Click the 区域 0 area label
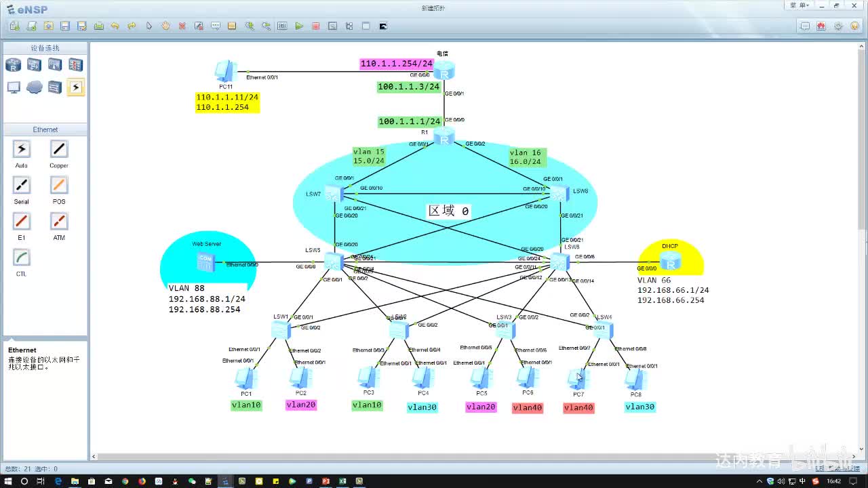This screenshot has width=868, height=488. 448,211
